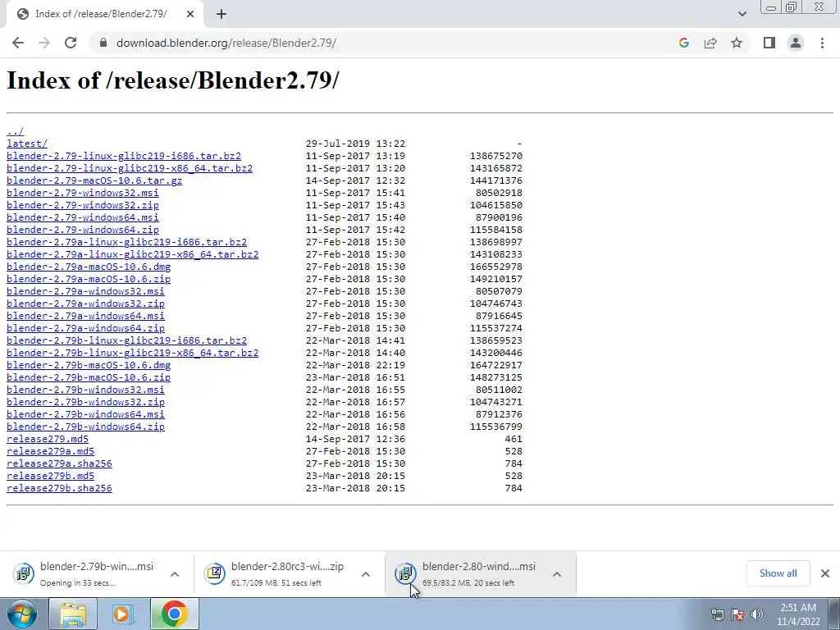
Task: Download blender-2.79-macOS-10.6.tar.gz
Action: [x=94, y=180]
